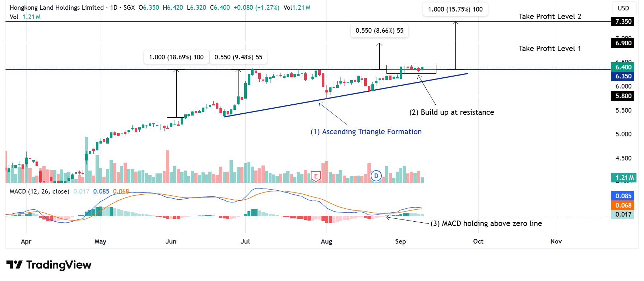Click the Aug label on time axis

click(326, 241)
